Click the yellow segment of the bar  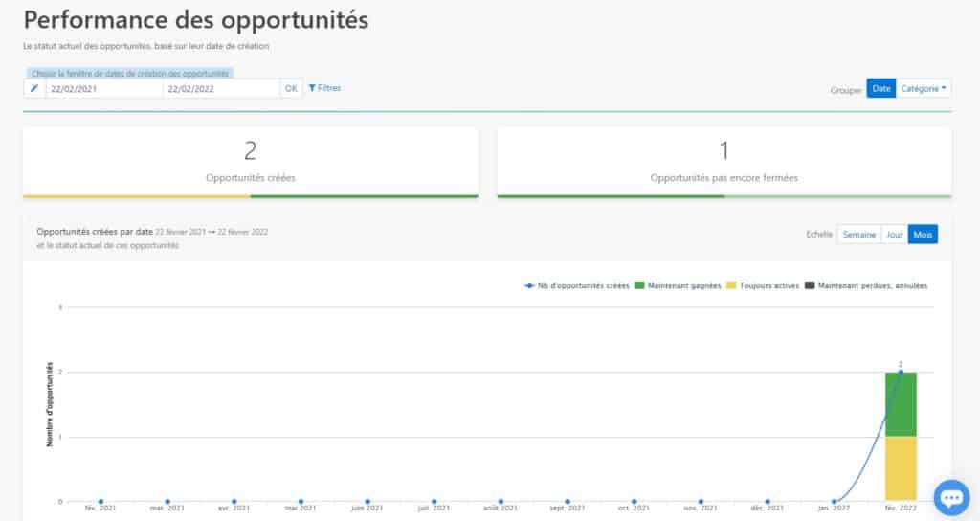[901, 468]
